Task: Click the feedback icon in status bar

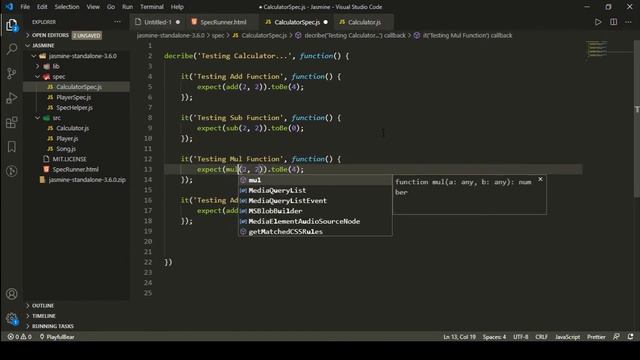Action: tap(616, 337)
